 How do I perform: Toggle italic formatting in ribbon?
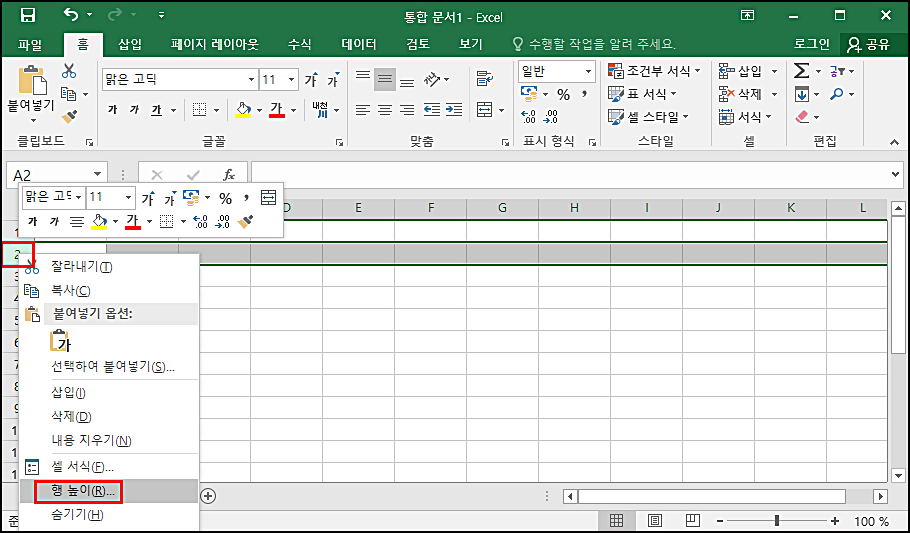click(x=134, y=110)
